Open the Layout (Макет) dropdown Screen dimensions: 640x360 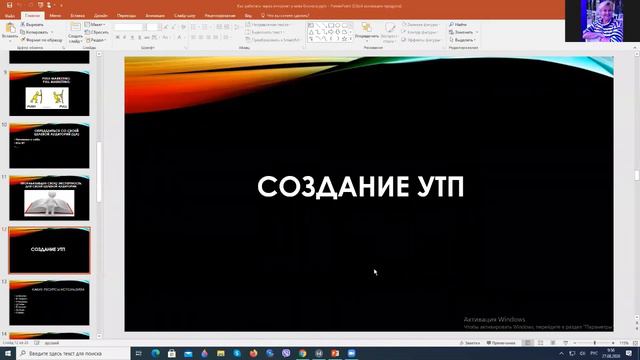point(95,24)
